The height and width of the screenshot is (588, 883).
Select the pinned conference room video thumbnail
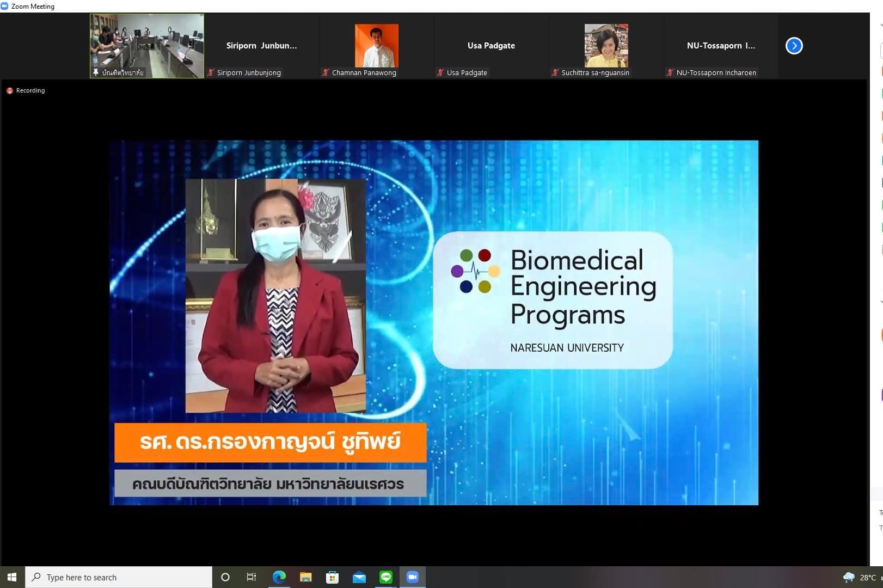point(147,46)
